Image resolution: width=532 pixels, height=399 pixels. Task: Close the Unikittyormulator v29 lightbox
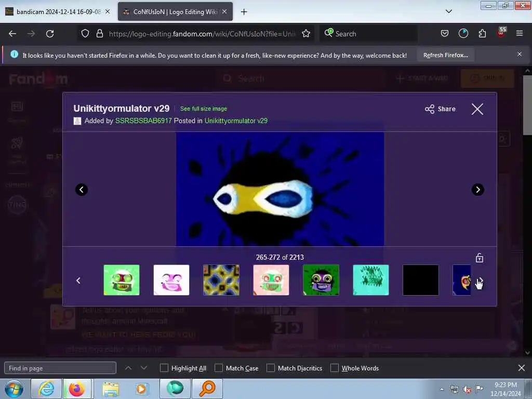477,109
